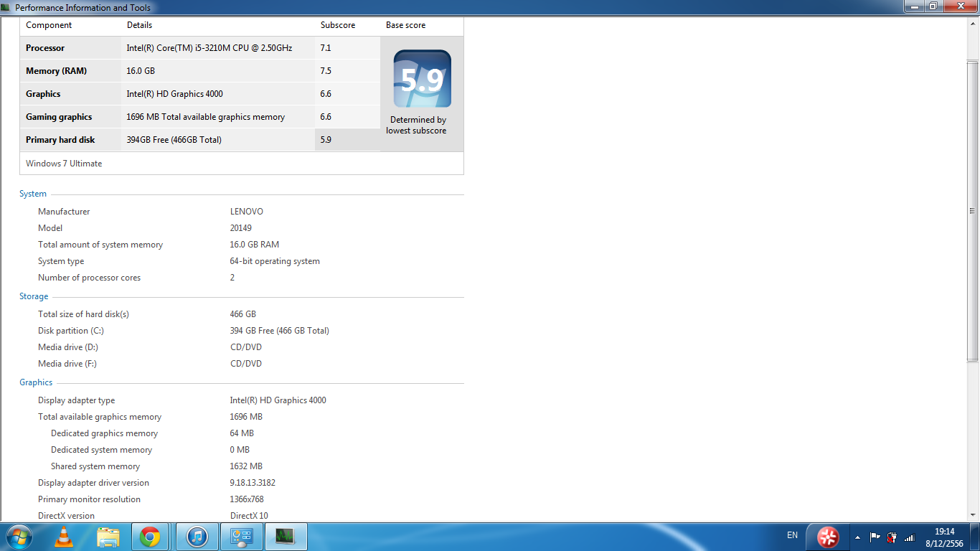Click the memory subscore 7.5
Image resolution: width=980 pixels, height=551 pixels.
coord(326,71)
